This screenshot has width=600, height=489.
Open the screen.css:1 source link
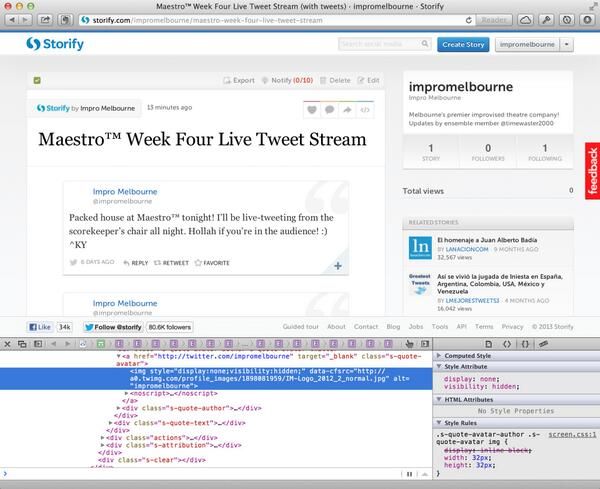coord(572,435)
